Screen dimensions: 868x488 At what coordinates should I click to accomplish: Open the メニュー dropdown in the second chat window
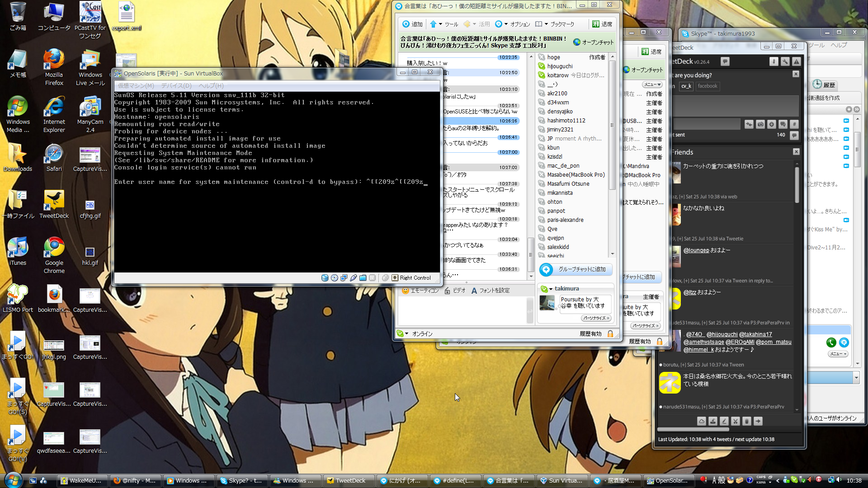point(652,84)
